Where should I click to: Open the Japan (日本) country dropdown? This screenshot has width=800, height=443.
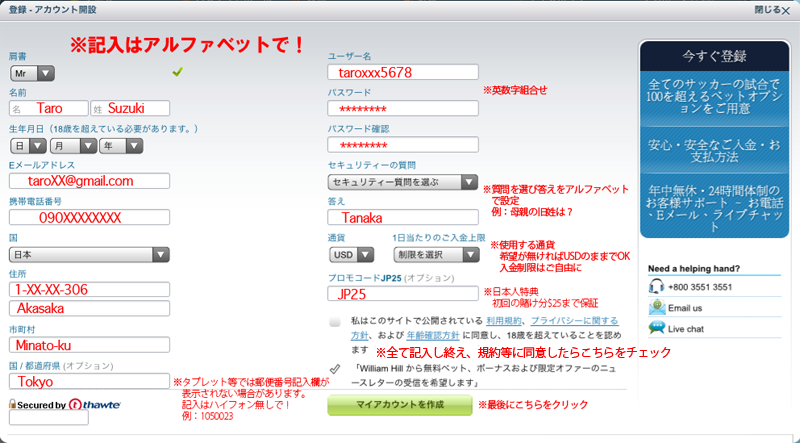point(89,255)
